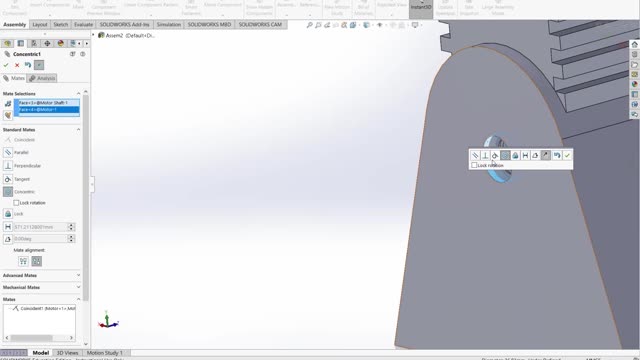Switch to the Sketch tab
640x360 pixels.
point(60,25)
